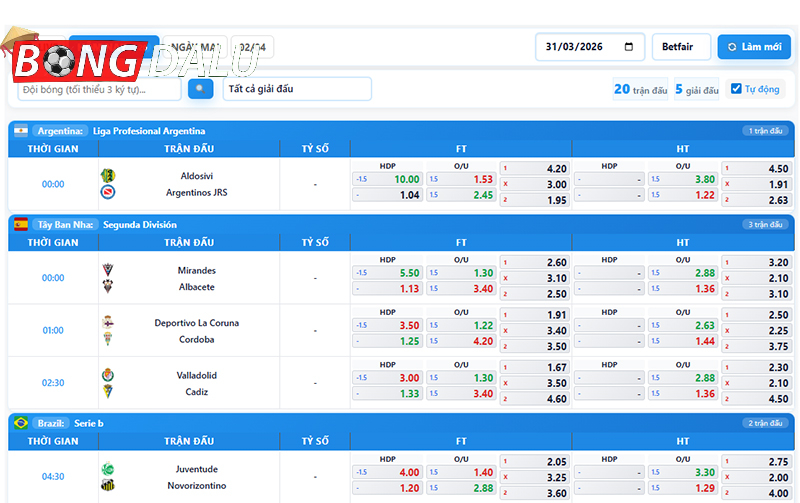
Task: Click the Argentina flag icon
Action: tap(20, 131)
